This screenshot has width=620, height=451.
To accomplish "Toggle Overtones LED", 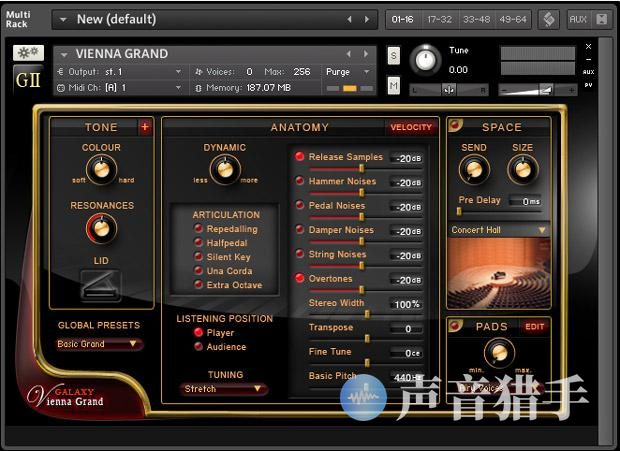I will [300, 278].
